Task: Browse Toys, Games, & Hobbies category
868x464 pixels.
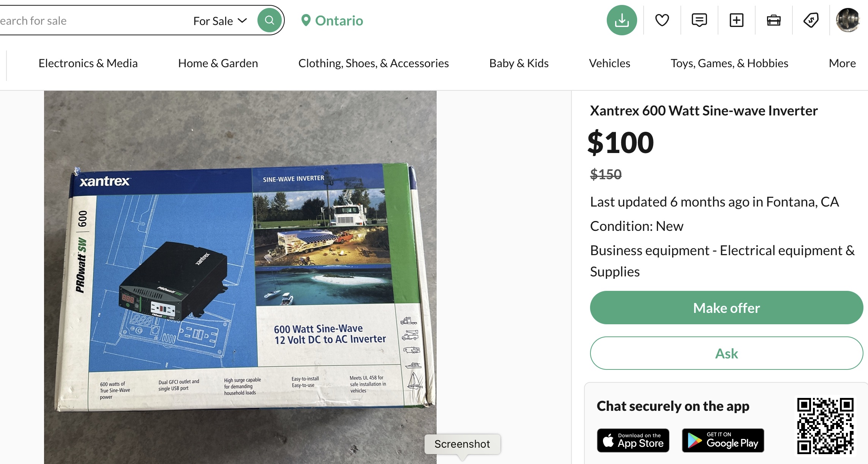Action: [729, 63]
